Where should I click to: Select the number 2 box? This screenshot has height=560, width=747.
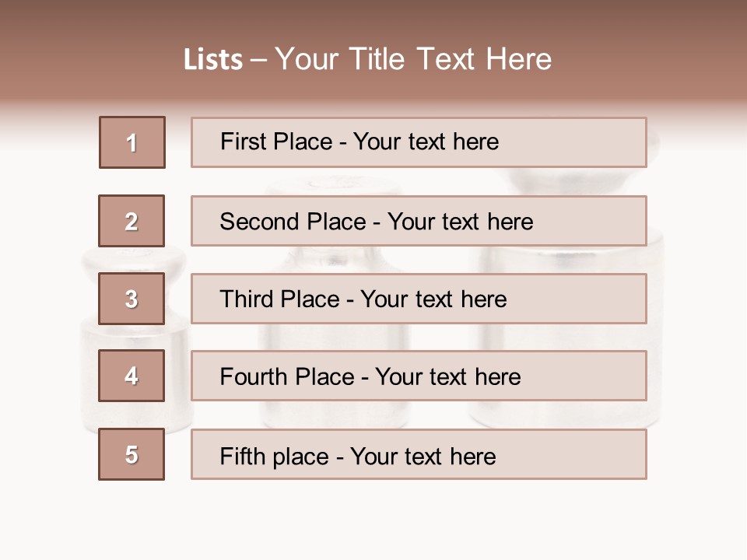(x=132, y=221)
